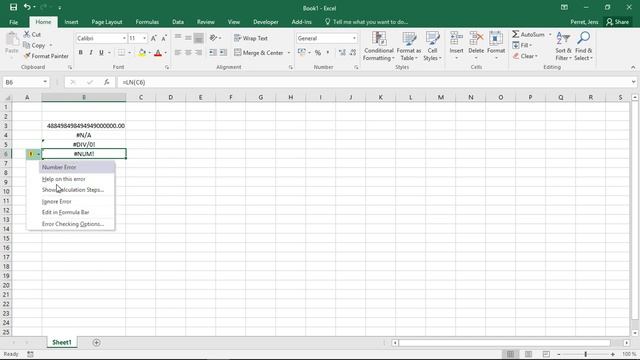Align text right
This screenshot has height=360, width=640.
point(198,53)
